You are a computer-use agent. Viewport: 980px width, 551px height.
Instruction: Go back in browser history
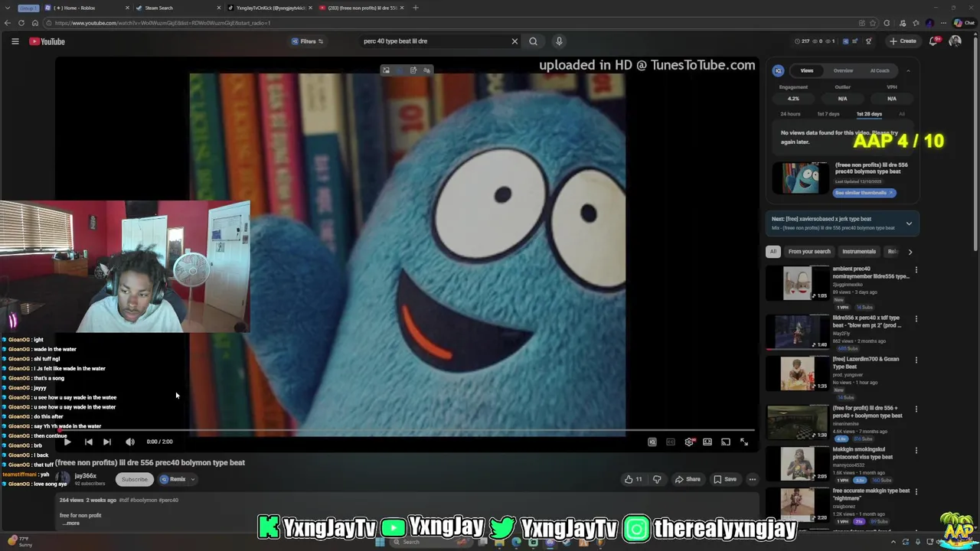coord(8,23)
